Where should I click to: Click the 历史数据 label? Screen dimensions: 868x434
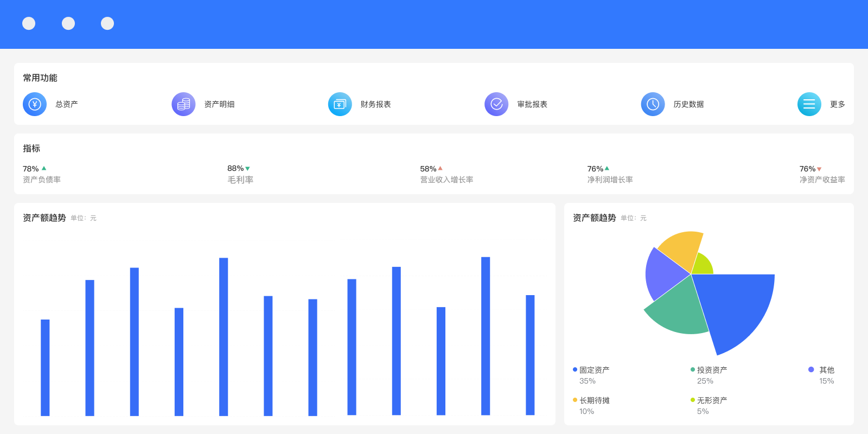click(x=688, y=104)
